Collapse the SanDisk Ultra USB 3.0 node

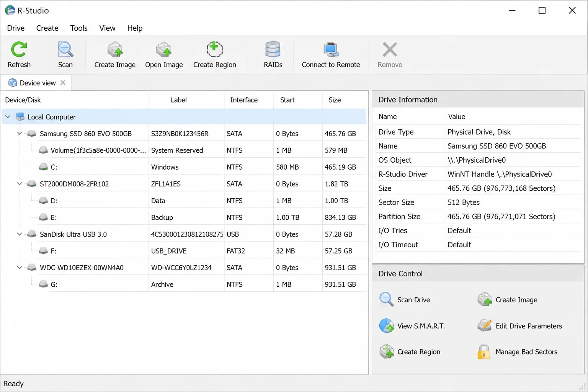pyautogui.click(x=20, y=234)
